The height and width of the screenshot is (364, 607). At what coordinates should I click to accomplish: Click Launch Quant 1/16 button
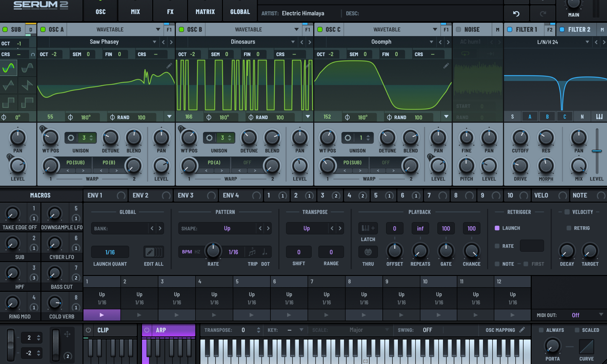[110, 252]
